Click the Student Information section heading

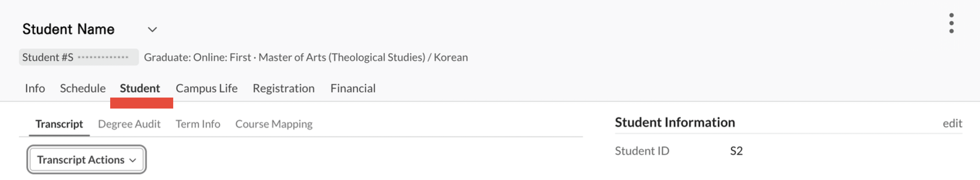coord(675,123)
